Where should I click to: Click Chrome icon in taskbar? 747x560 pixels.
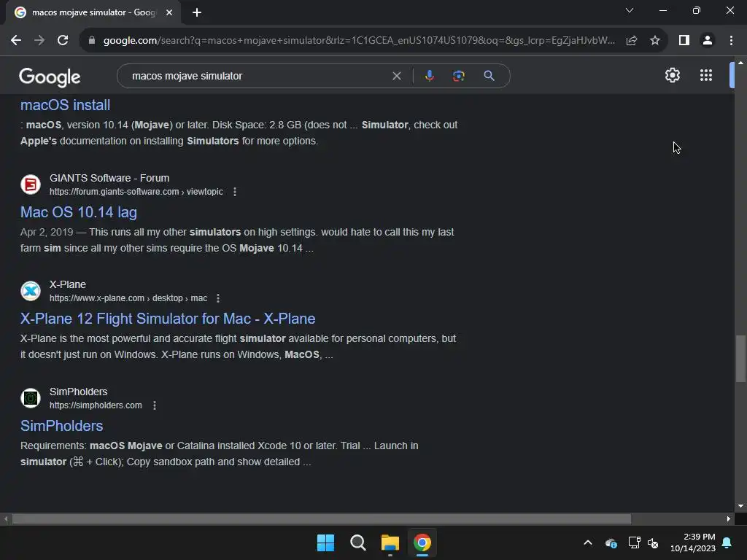pyautogui.click(x=422, y=542)
